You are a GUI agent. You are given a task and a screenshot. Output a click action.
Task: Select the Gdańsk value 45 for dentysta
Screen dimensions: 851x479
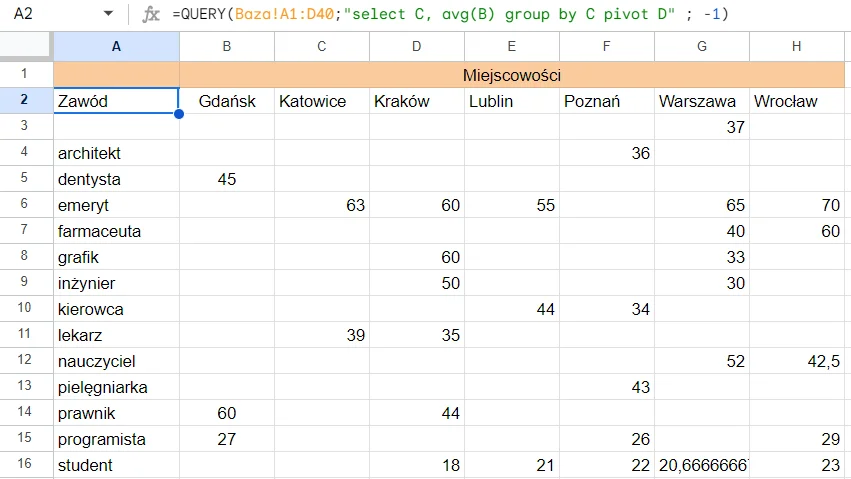pos(227,179)
